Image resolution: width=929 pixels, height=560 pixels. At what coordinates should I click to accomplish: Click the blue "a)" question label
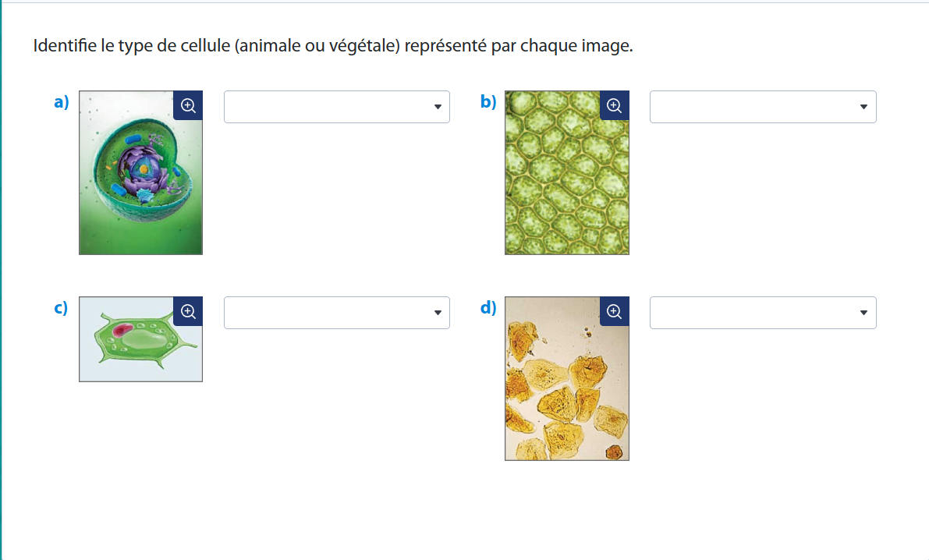tap(62, 101)
